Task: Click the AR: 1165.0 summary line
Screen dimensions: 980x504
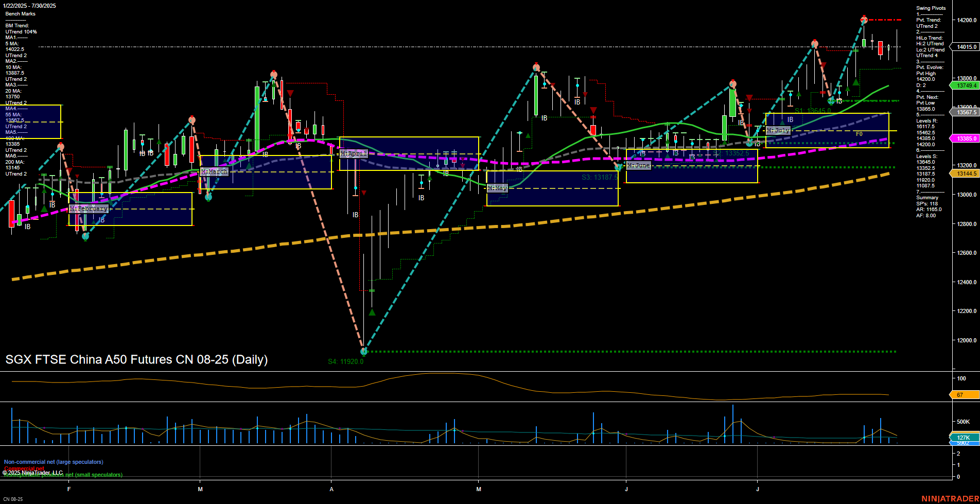Action: (929, 210)
